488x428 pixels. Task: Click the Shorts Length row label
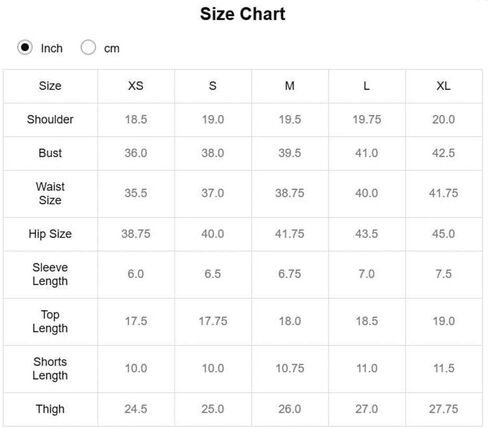tap(50, 369)
